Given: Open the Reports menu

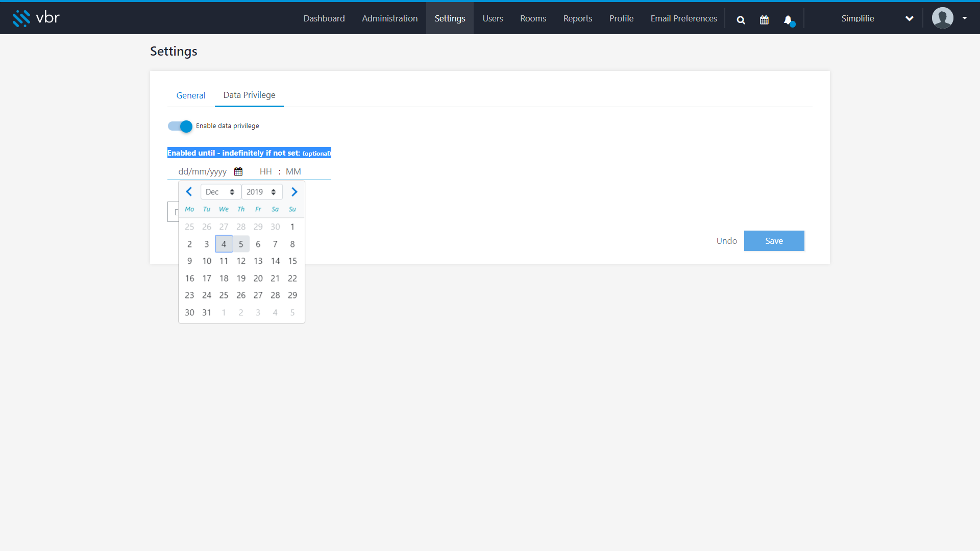Looking at the screenshot, I should click(577, 18).
